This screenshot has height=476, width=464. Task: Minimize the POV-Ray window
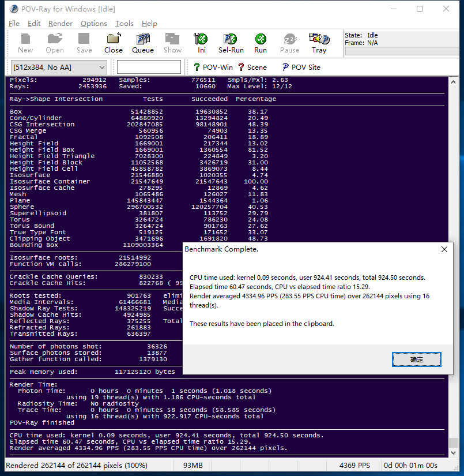click(394, 9)
